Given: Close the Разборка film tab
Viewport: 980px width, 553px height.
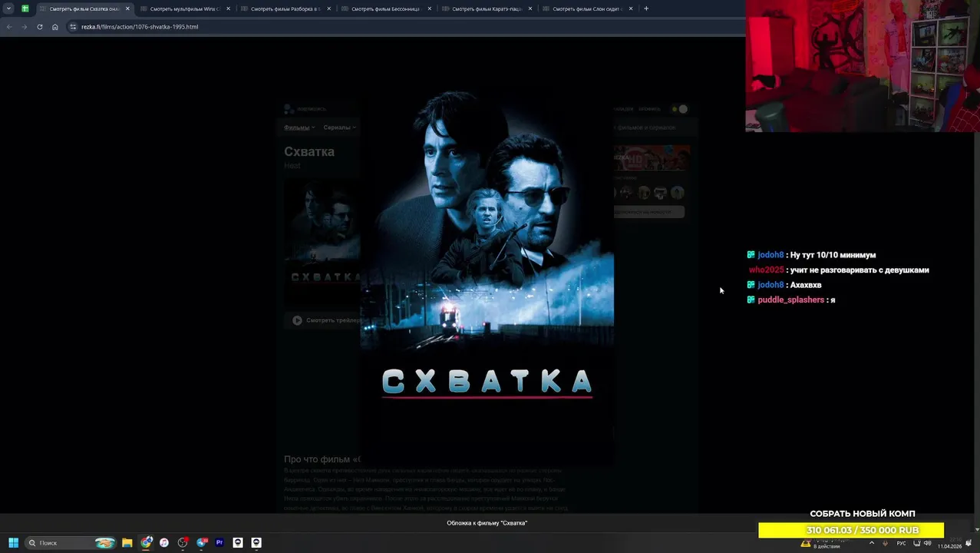Looking at the screenshot, I should coord(329,8).
